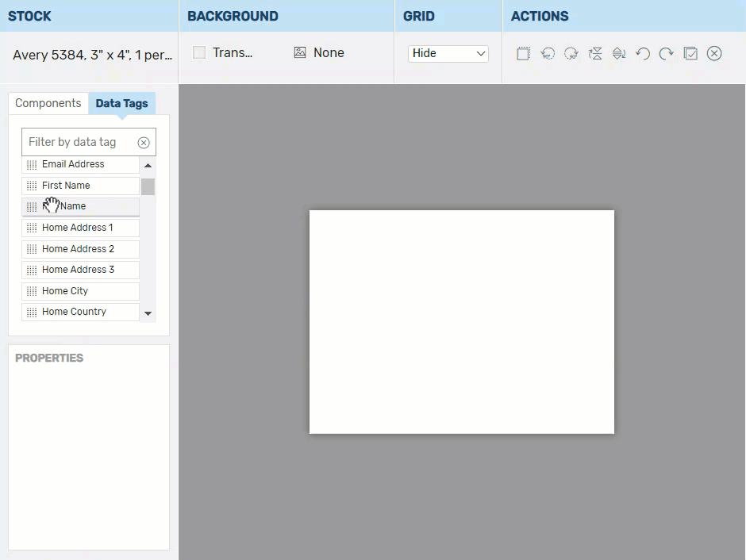The width and height of the screenshot is (746, 560).
Task: Click the circled X close icon in Actions
Action: [714, 53]
